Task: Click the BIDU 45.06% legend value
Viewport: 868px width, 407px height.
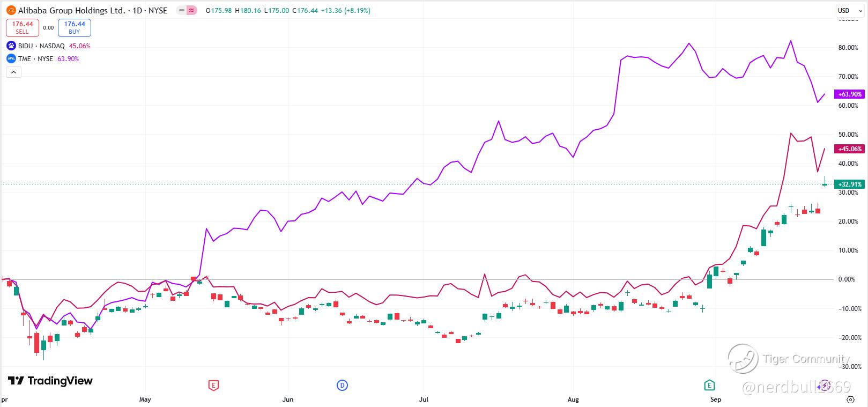Action: 80,46
